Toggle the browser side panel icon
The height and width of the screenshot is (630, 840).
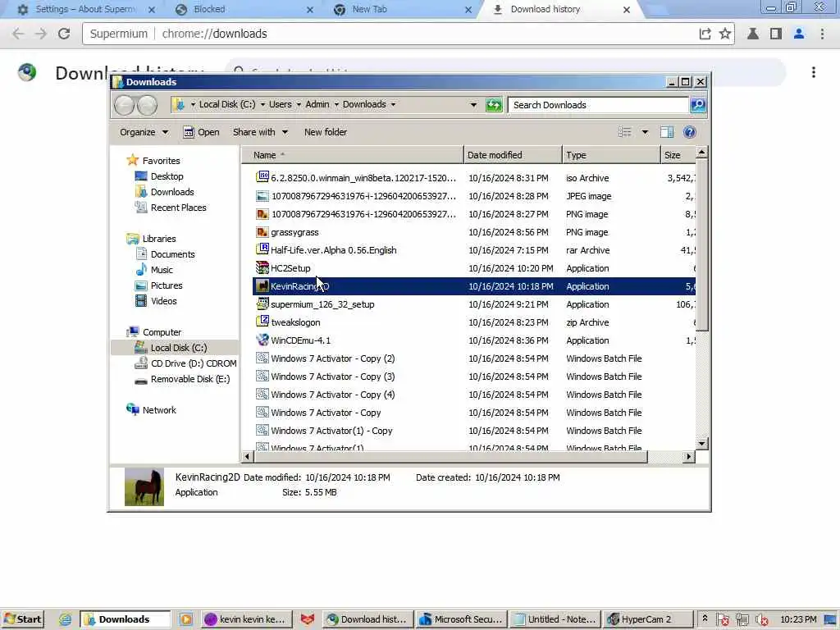pyautogui.click(x=775, y=34)
